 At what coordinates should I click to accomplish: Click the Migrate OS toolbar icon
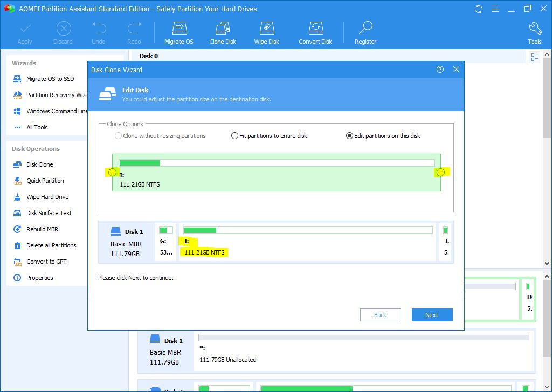click(x=178, y=29)
